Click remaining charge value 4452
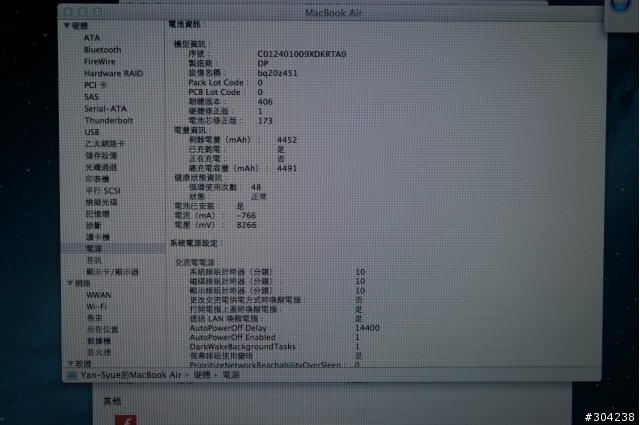 coord(287,140)
